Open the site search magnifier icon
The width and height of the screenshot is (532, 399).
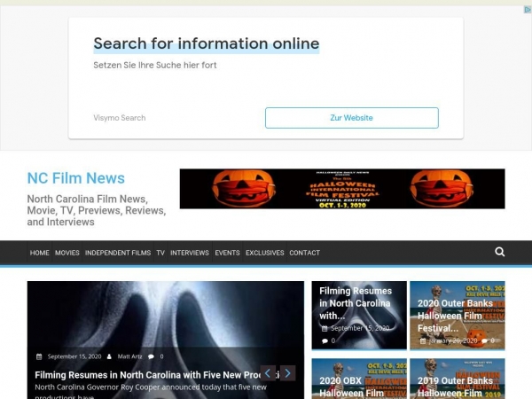pyautogui.click(x=499, y=252)
